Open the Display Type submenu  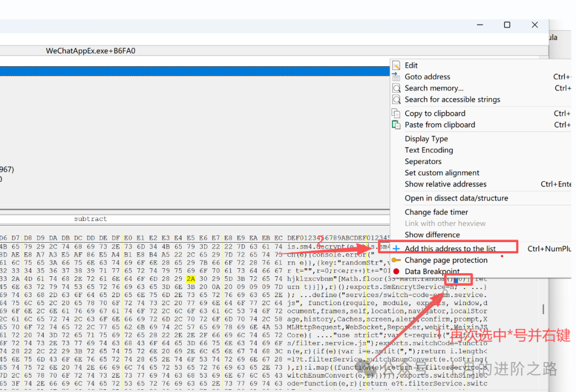pyautogui.click(x=426, y=139)
